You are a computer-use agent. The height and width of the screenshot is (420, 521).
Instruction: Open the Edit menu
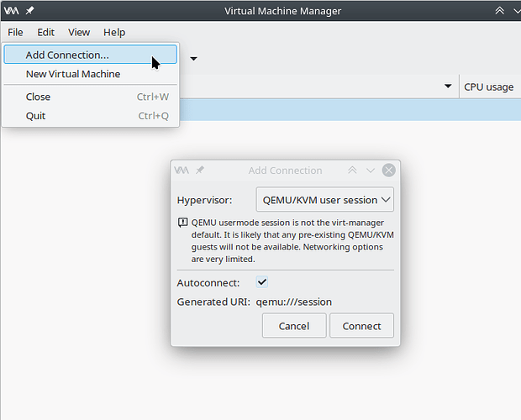pyautogui.click(x=46, y=32)
